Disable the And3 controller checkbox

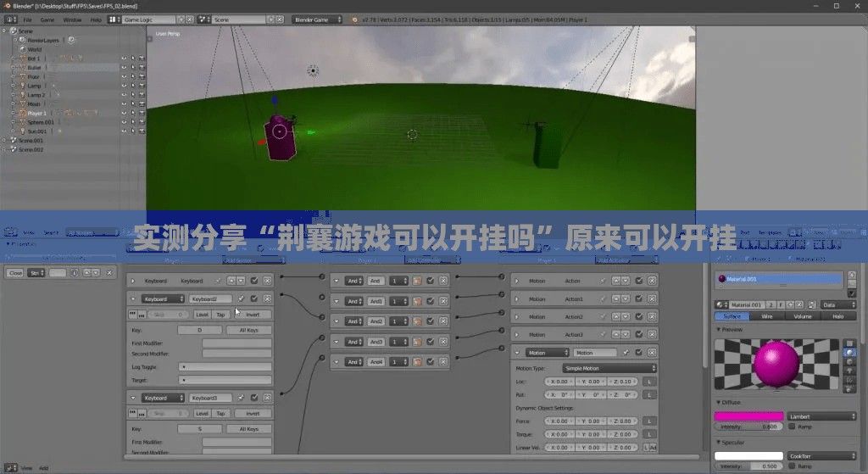pyautogui.click(x=430, y=342)
